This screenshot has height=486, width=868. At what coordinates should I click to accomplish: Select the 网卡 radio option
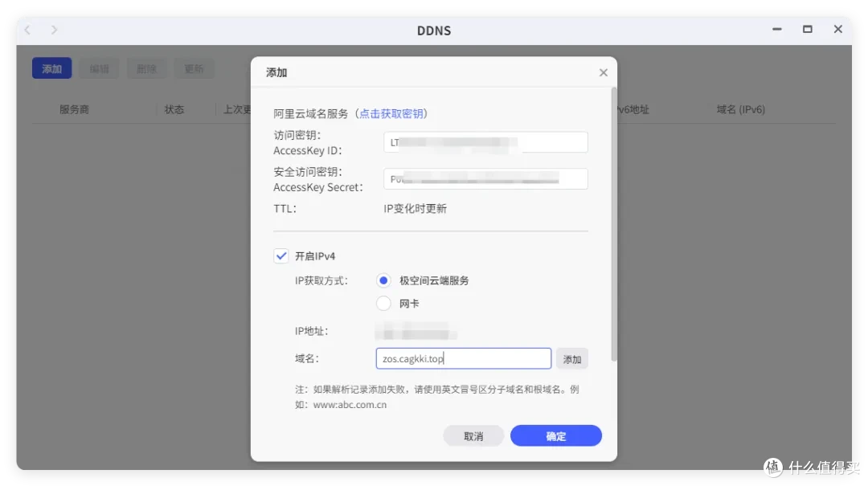point(383,304)
